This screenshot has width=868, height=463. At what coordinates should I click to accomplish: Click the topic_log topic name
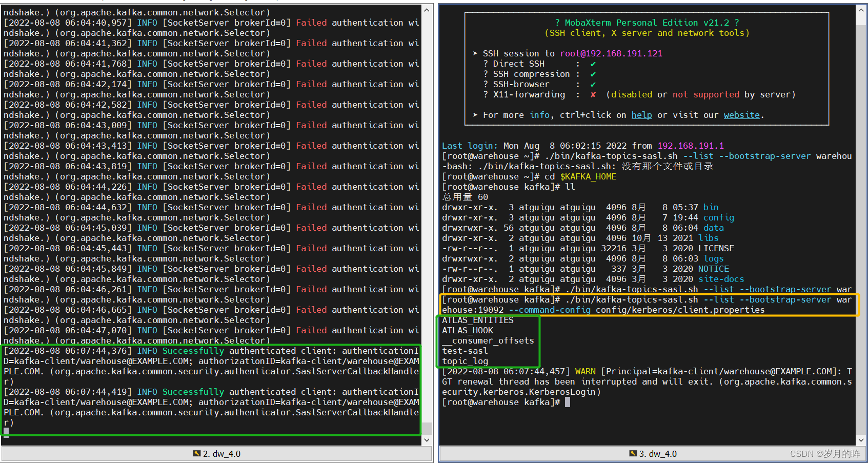(x=465, y=361)
